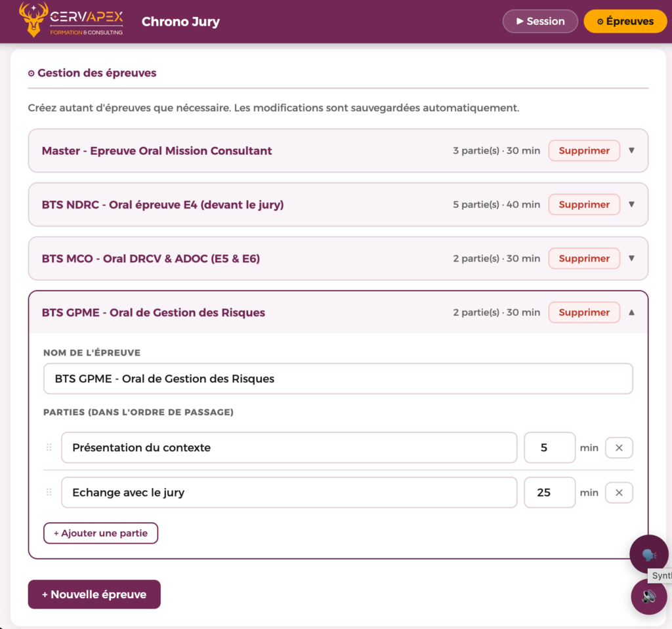Screen dimensions: 672x629
Task: Change the 5 min duration field
Action: 549,448
